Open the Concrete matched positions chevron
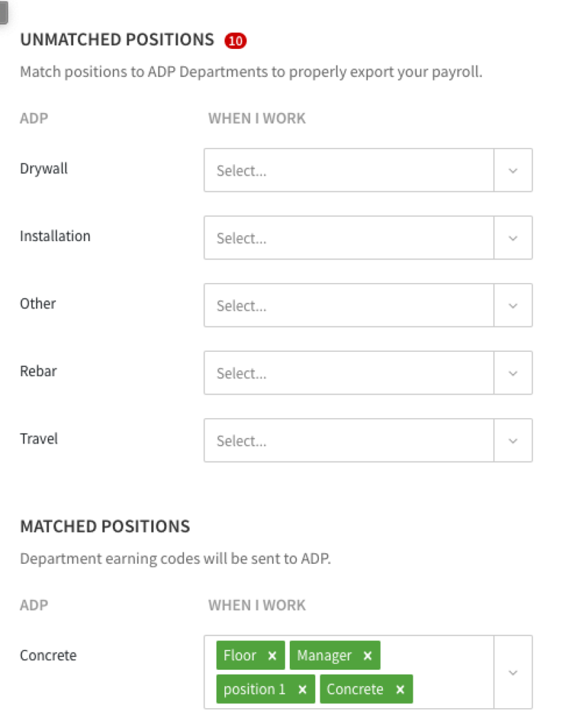The width and height of the screenshot is (569, 728). 513,673
